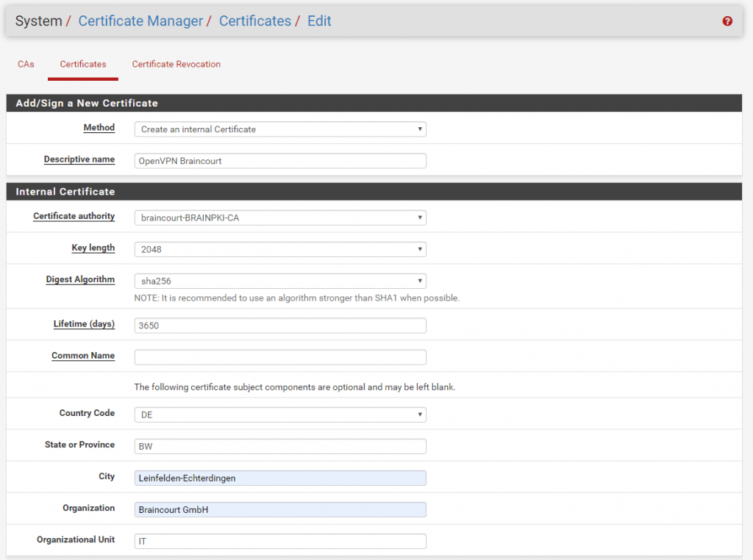
Task: Click the SHA1 recommendation note text
Action: (x=297, y=298)
